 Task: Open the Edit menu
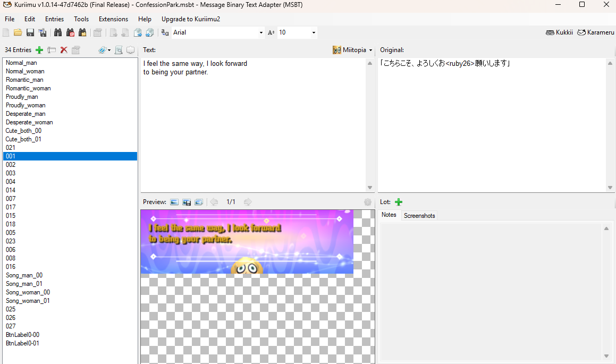pyautogui.click(x=30, y=19)
